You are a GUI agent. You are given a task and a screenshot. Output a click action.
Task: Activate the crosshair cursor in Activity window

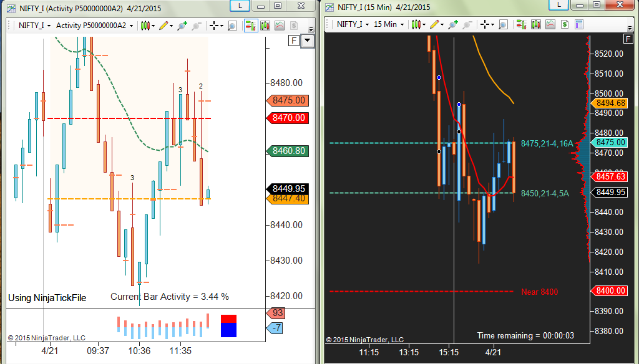pyautogui.click(x=214, y=26)
